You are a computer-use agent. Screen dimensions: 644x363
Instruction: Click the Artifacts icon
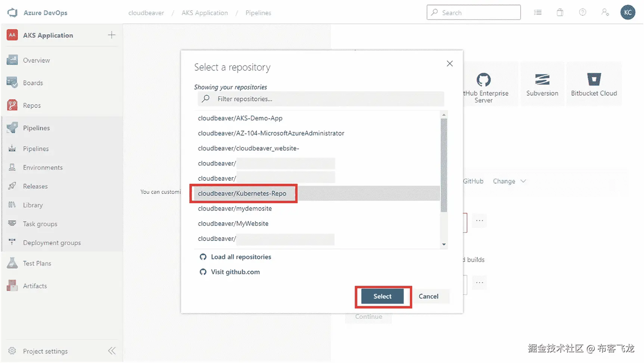click(x=12, y=286)
